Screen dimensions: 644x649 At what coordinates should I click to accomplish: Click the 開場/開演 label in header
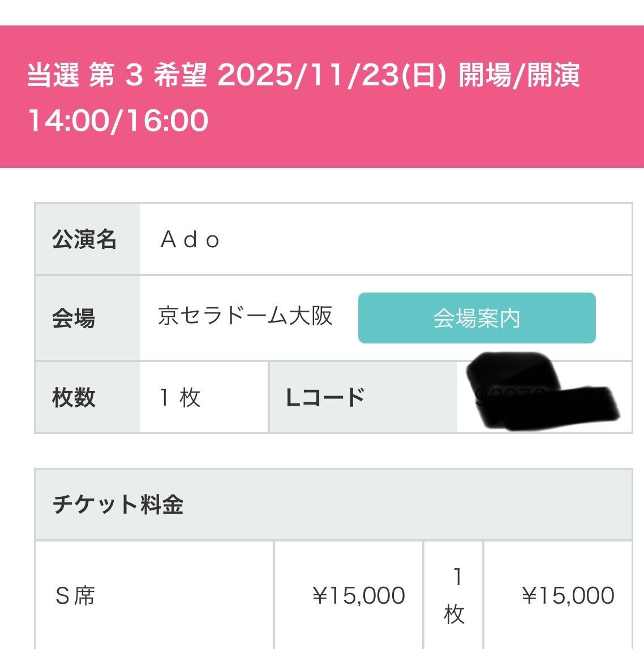[519, 75]
